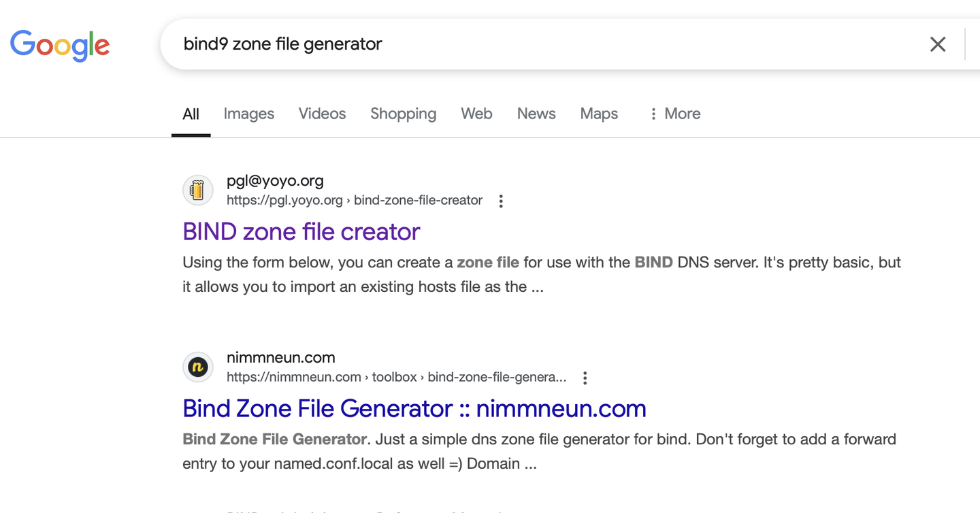
Task: Open Bind Zone File Generator nimmneun.com link
Action: tap(414, 409)
